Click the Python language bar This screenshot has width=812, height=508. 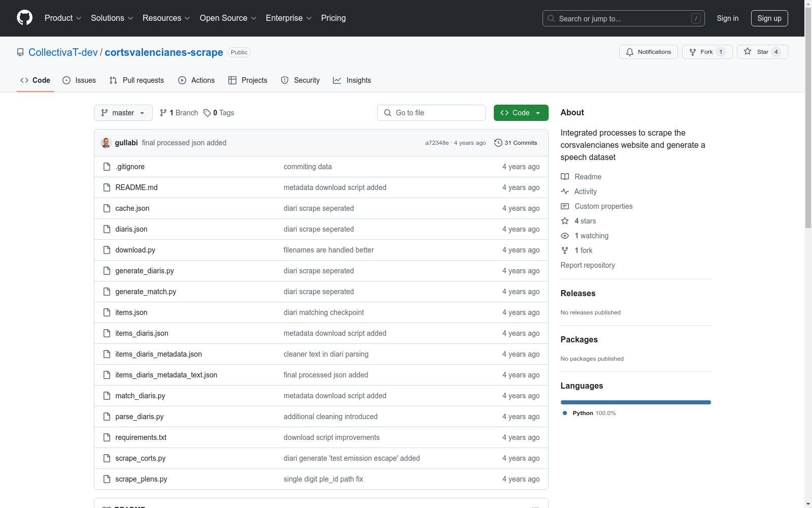coord(636,402)
